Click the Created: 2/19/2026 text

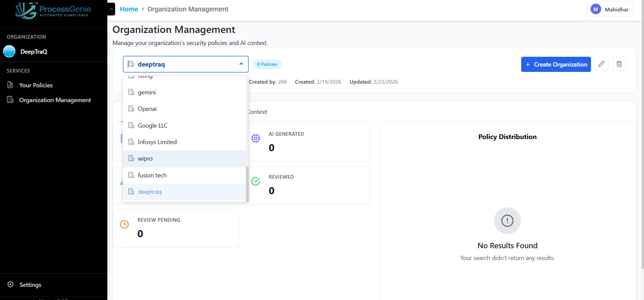pyautogui.click(x=318, y=82)
